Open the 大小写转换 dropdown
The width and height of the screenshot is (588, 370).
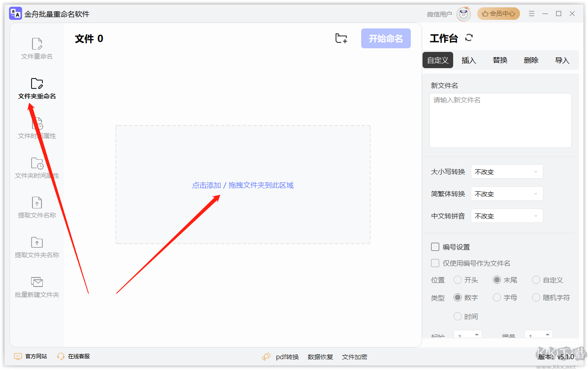pos(506,171)
